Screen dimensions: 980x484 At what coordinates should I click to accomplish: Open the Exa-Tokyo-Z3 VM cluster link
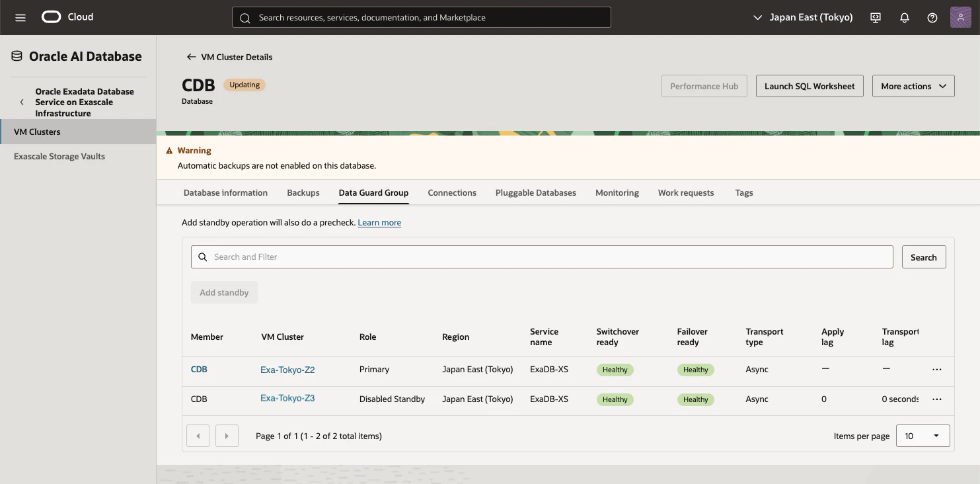click(x=287, y=399)
